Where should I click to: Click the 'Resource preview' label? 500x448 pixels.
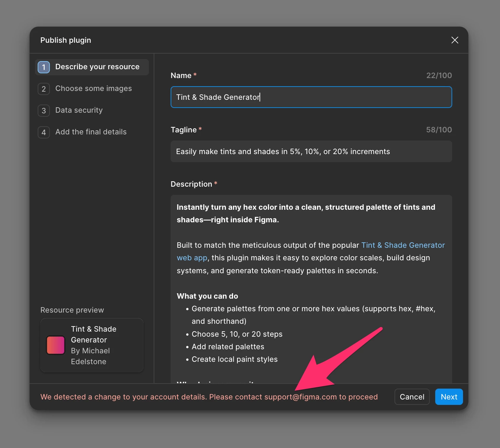(x=72, y=310)
